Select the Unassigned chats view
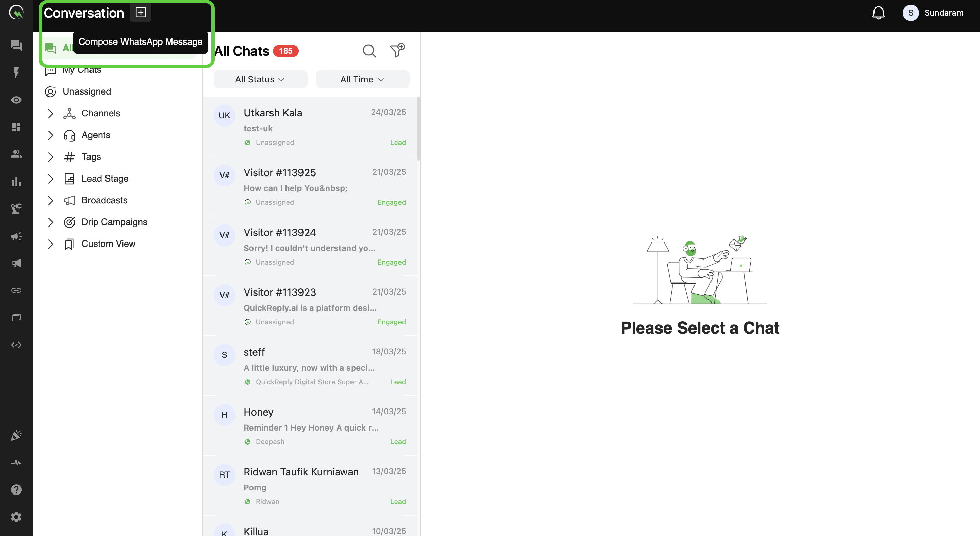This screenshot has width=980, height=536. 87,91
